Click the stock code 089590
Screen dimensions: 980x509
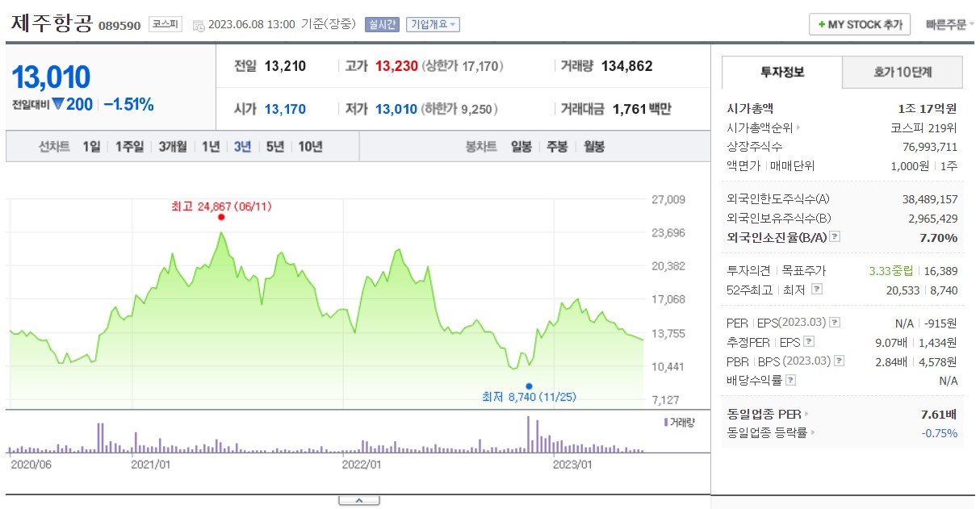pyautogui.click(x=119, y=26)
